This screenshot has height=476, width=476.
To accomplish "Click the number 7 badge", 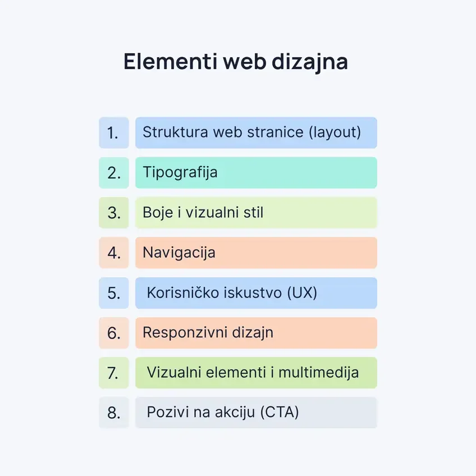I will point(114,373).
